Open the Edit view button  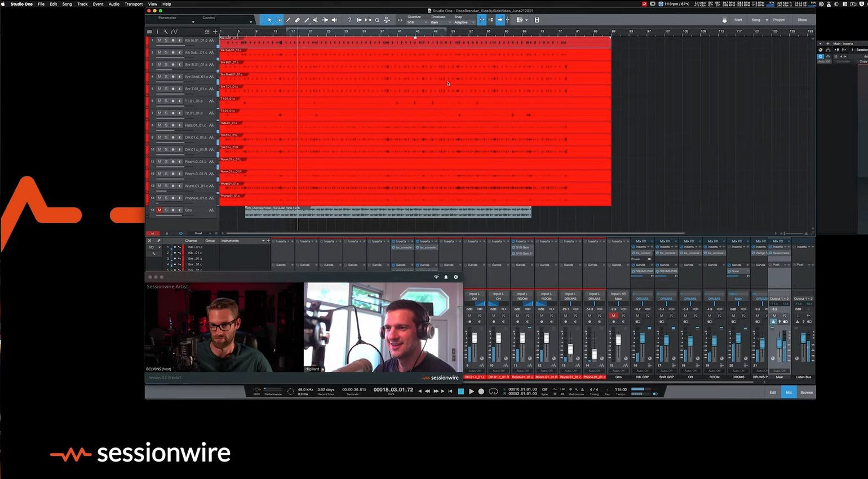(773, 392)
